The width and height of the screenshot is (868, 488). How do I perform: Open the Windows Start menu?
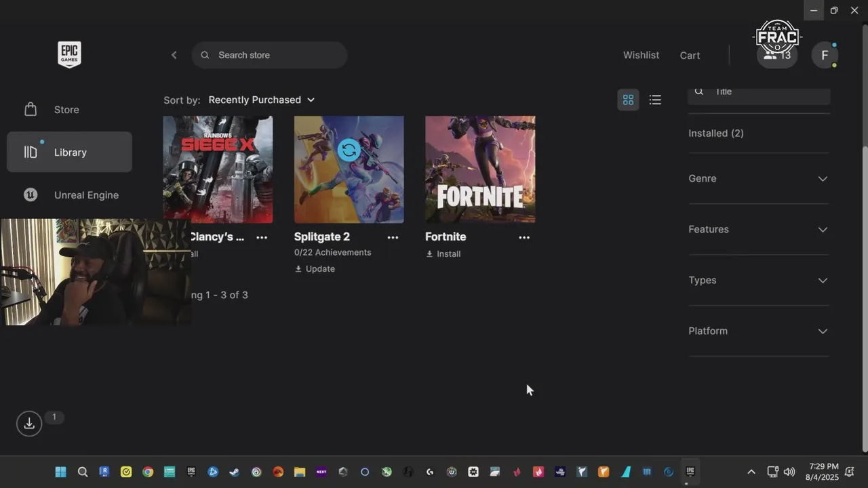(60, 472)
